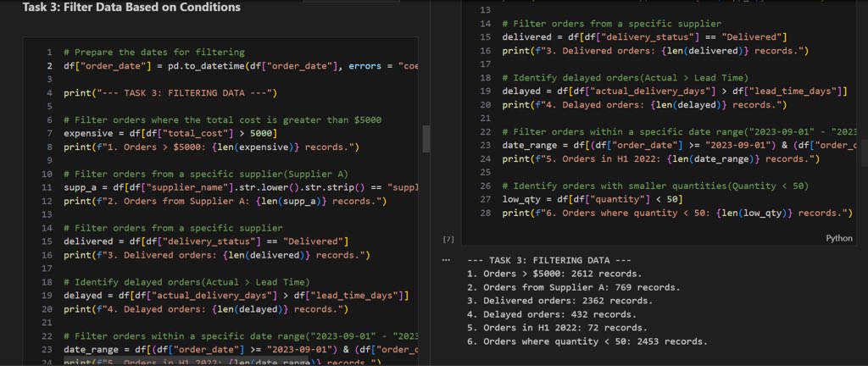Click the heading Task 3: Filter Data Based on Conditions

click(x=131, y=7)
